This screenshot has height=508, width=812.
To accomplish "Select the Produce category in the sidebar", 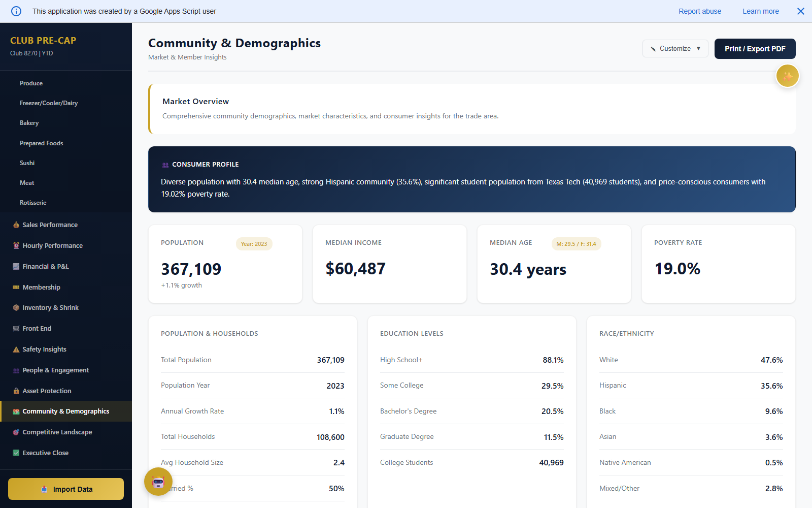I will 31,83.
